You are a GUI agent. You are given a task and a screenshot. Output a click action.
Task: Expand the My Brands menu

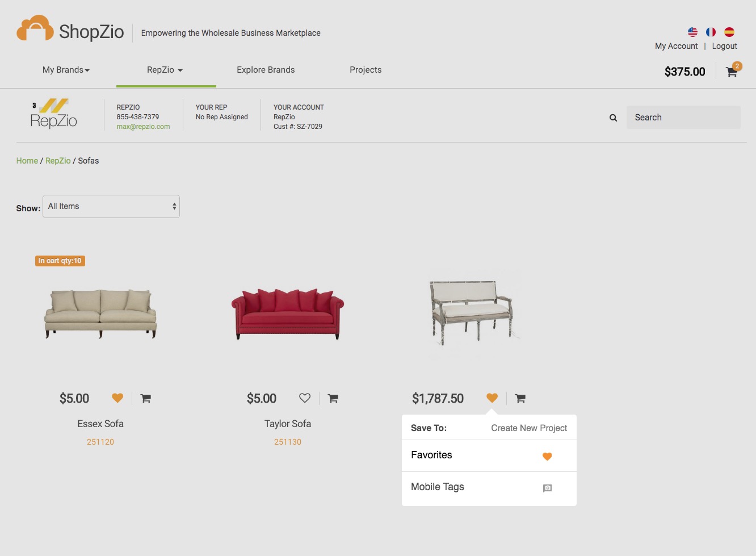66,70
